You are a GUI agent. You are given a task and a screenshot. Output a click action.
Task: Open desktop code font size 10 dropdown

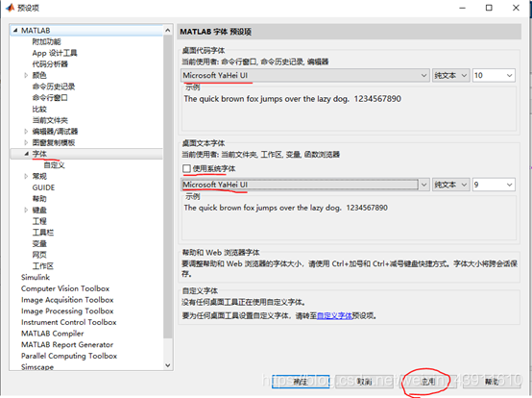pyautogui.click(x=494, y=75)
